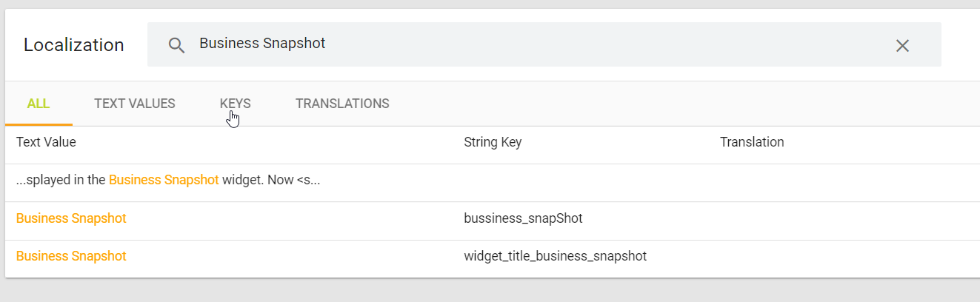Viewport: 980px width, 302px height.
Task: Select the KEYS tab
Action: click(235, 104)
